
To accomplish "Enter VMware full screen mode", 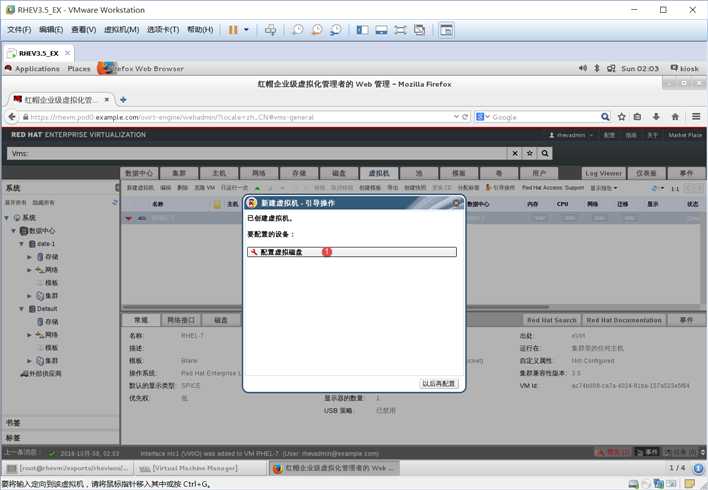I will tap(401, 30).
